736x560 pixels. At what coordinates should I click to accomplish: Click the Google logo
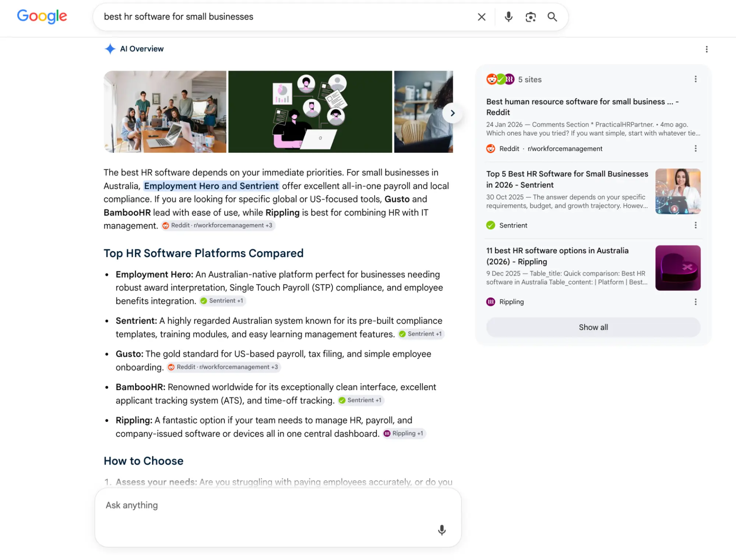pyautogui.click(x=42, y=16)
